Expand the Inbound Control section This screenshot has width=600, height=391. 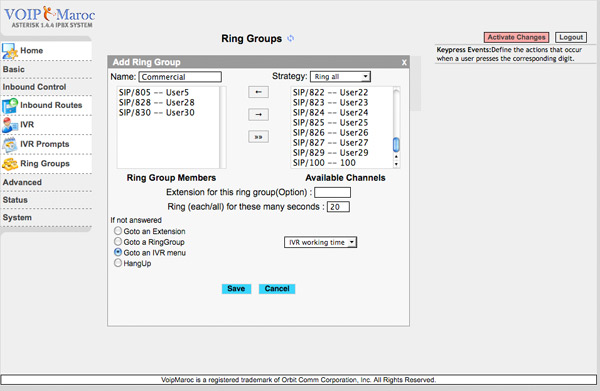[34, 87]
